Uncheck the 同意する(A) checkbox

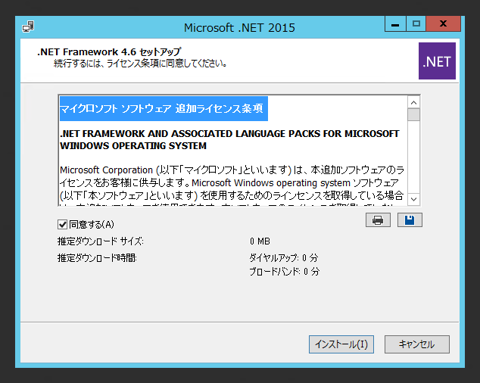[x=62, y=224]
